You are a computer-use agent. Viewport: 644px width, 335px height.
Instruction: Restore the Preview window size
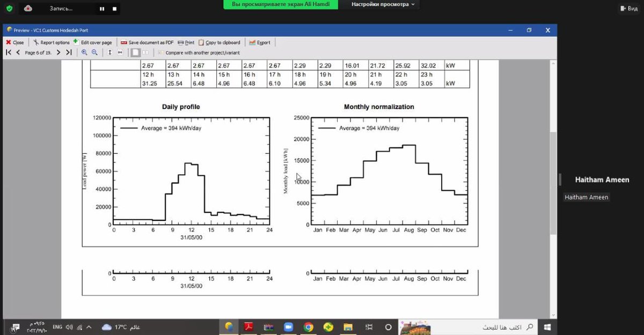click(529, 30)
